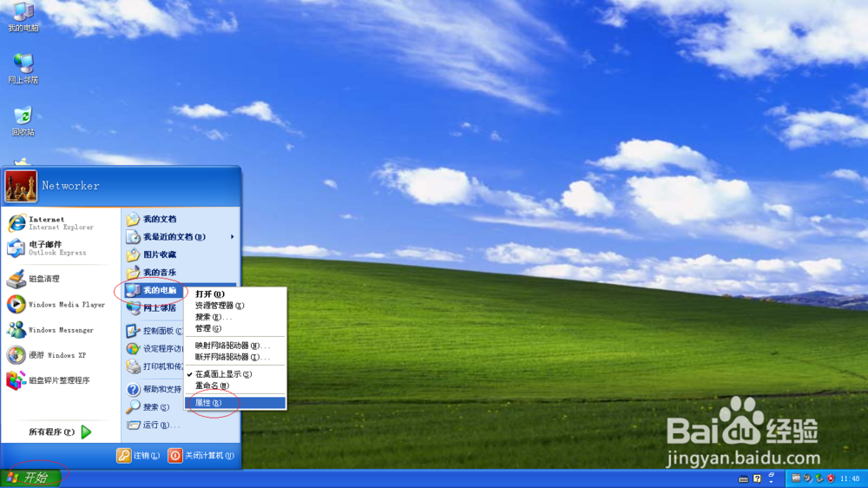
Task: Choose 属性 in context menu
Action: tap(235, 403)
